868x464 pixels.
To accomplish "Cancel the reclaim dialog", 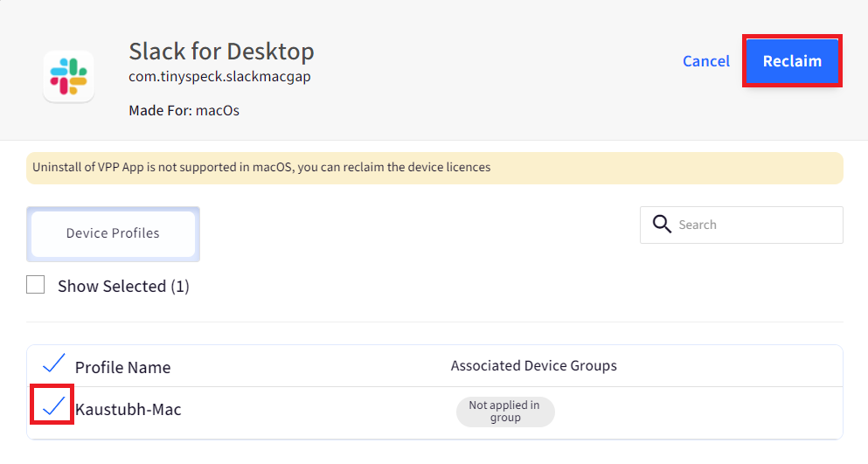I will tap(705, 61).
